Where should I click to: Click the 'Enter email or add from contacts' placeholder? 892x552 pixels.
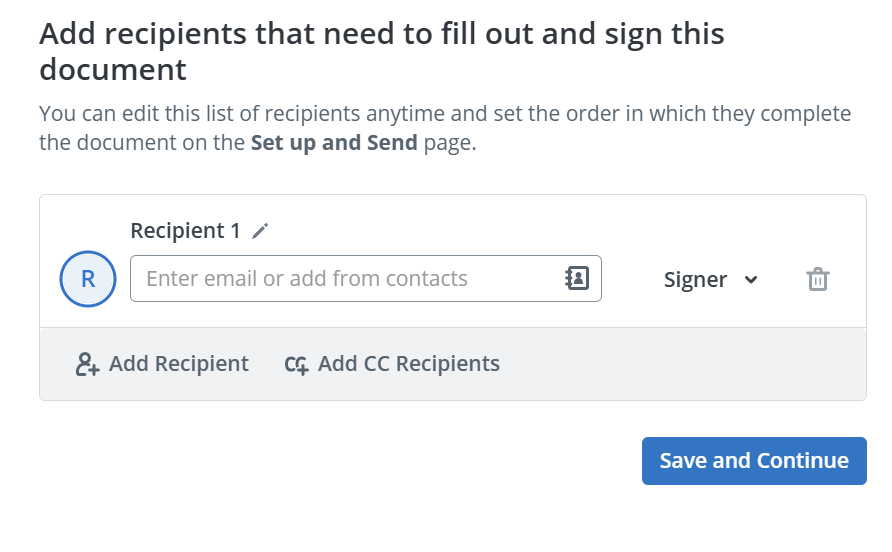[307, 278]
